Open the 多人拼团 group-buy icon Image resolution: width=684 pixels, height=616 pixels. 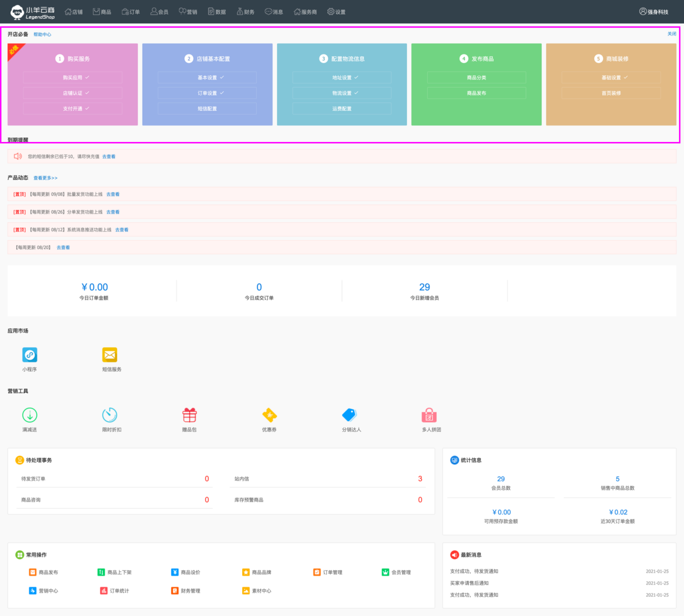click(429, 415)
